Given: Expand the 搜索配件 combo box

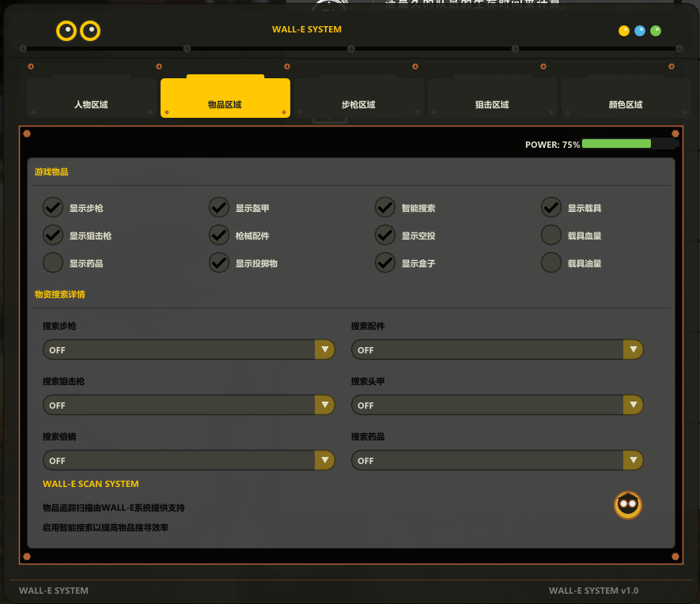Looking at the screenshot, I should pyautogui.click(x=497, y=349).
